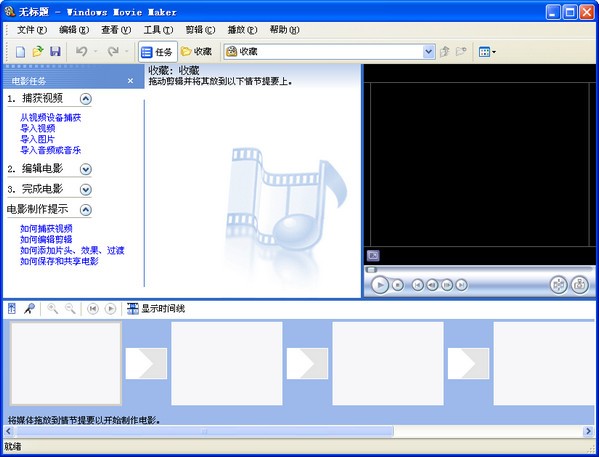Open the 剪辑(C) menu
Viewport: 599px width, 457px height.
point(200,30)
